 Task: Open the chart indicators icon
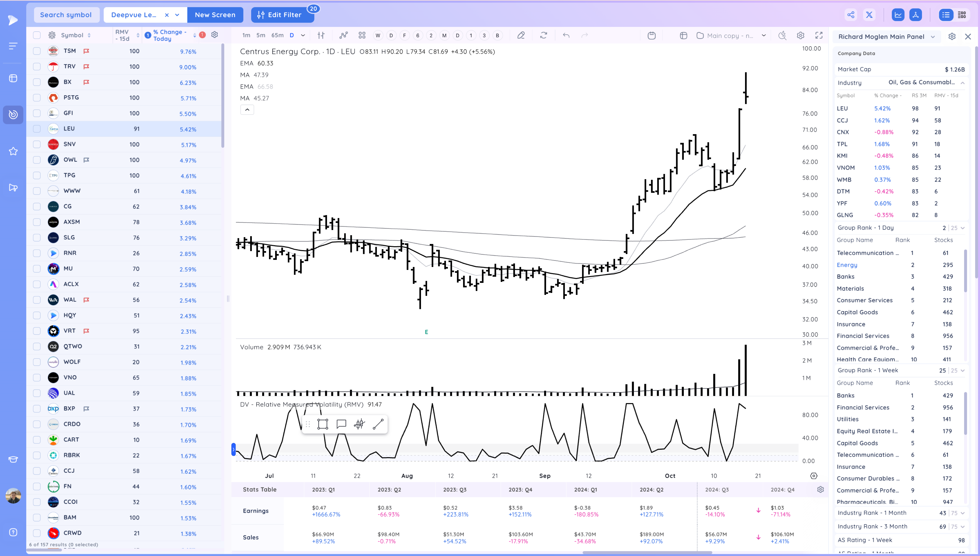click(x=343, y=35)
